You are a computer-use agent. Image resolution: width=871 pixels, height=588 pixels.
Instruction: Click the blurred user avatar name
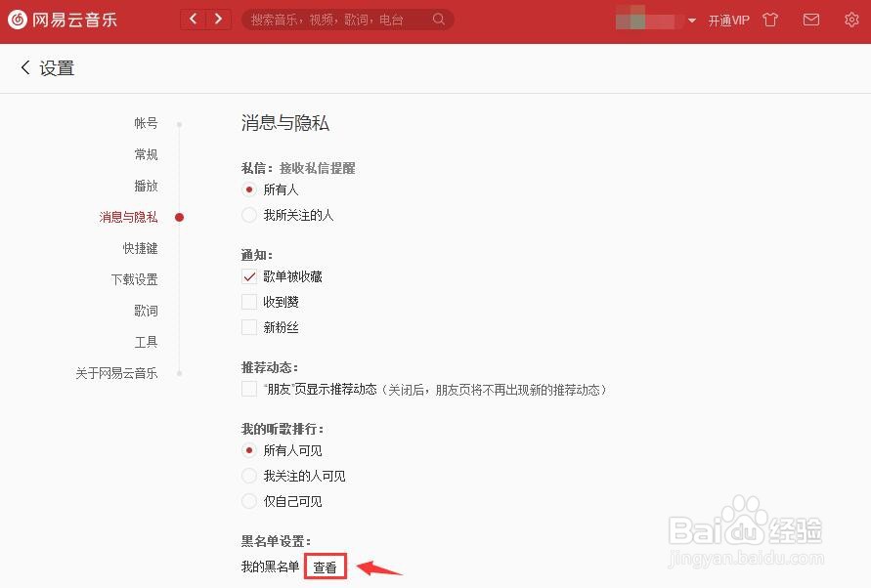[x=649, y=20]
